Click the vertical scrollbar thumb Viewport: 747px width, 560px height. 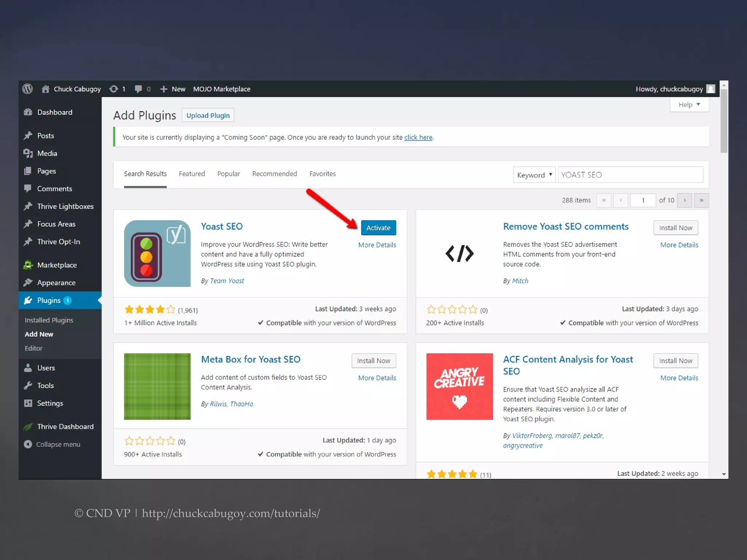[724, 121]
